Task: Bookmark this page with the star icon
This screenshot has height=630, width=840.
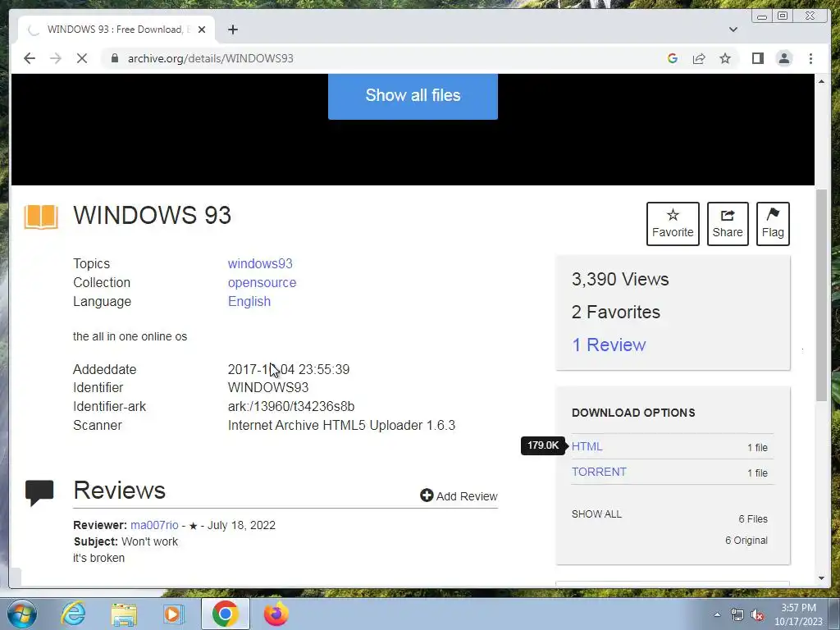Action: click(725, 58)
